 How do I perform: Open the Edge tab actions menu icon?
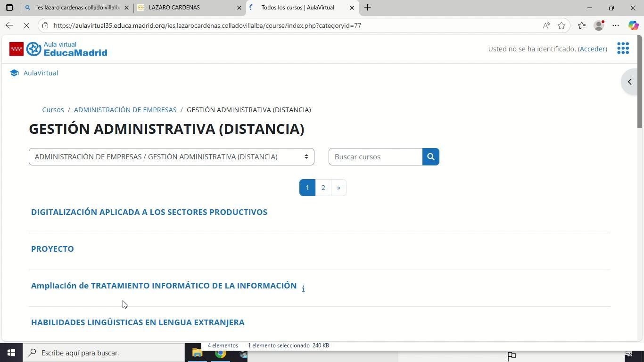point(9,8)
